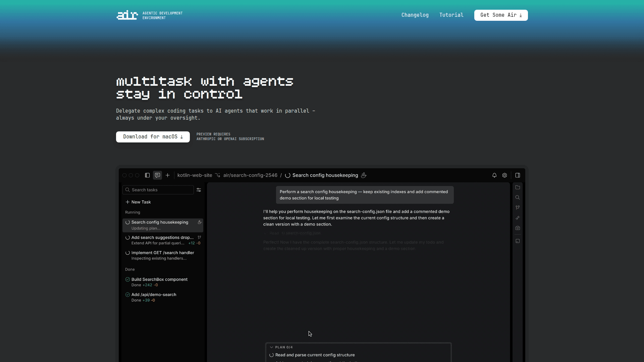Image resolution: width=644 pixels, height=362 pixels.
Task: Open the settings gear icon
Action: point(504,175)
